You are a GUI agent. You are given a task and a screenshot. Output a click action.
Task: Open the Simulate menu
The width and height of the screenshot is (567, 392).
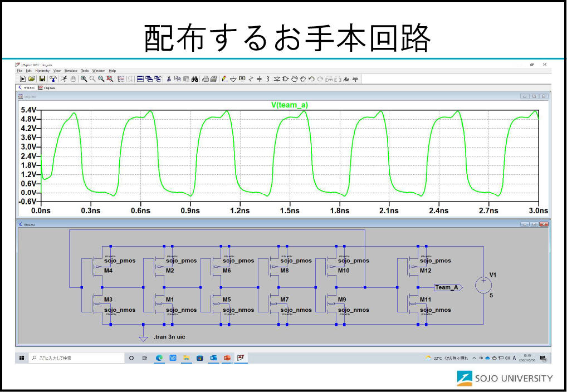coord(71,71)
